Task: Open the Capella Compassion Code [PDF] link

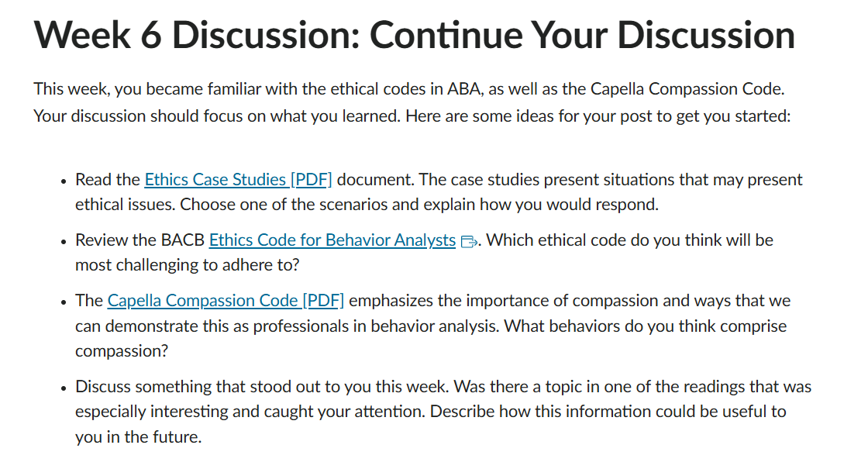Action: point(226,301)
